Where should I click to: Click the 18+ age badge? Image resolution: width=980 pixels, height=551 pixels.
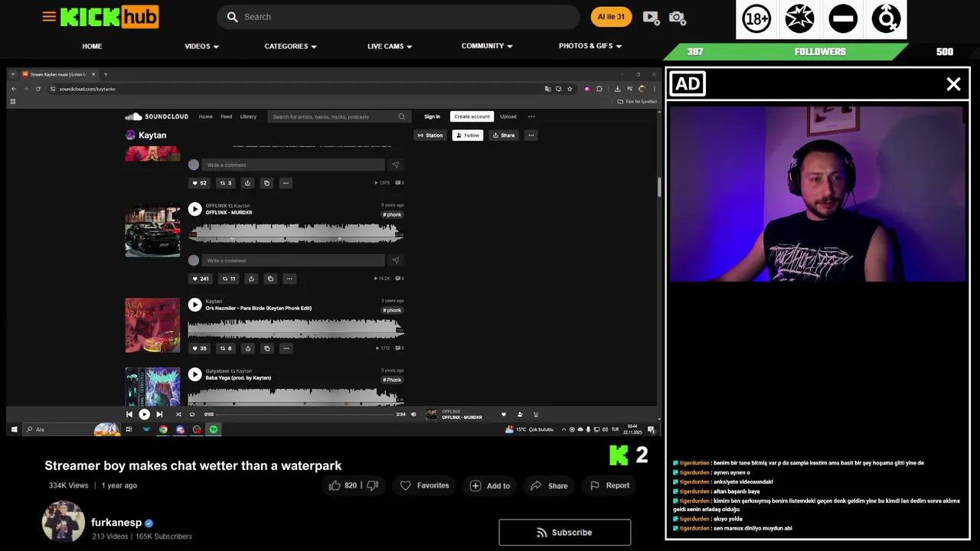pos(756,19)
